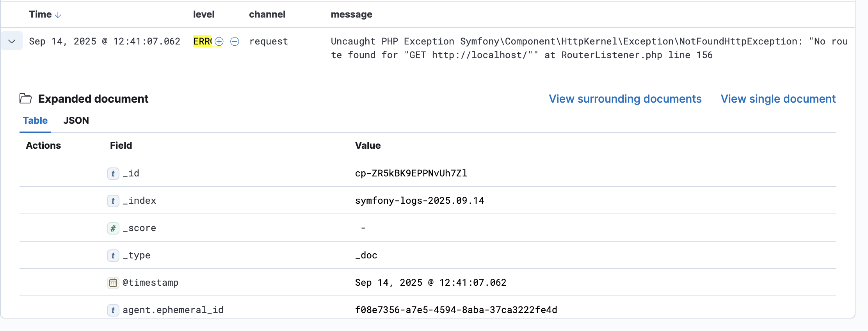Click the agent.ephemeral_id type icon
The width and height of the screenshot is (868, 331).
click(113, 310)
